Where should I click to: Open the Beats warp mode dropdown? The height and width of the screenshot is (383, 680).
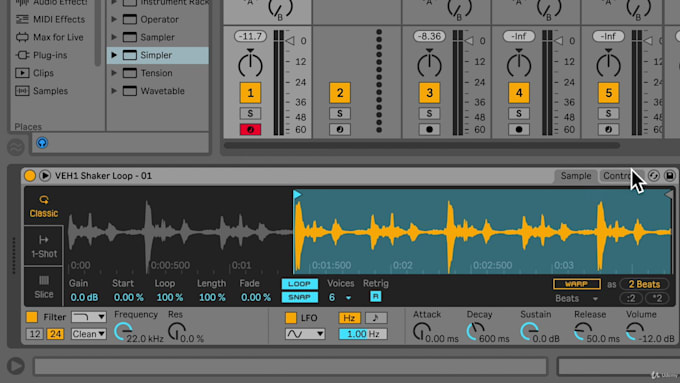click(577, 298)
